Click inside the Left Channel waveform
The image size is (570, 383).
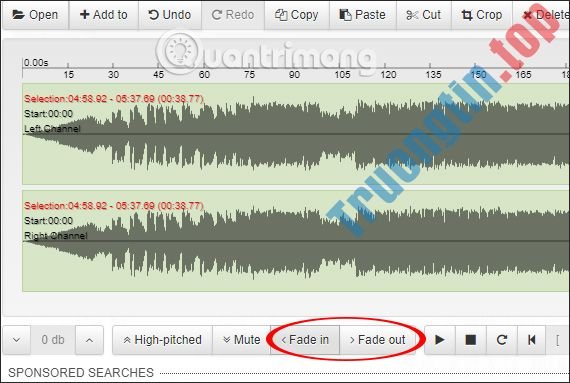pos(296,134)
